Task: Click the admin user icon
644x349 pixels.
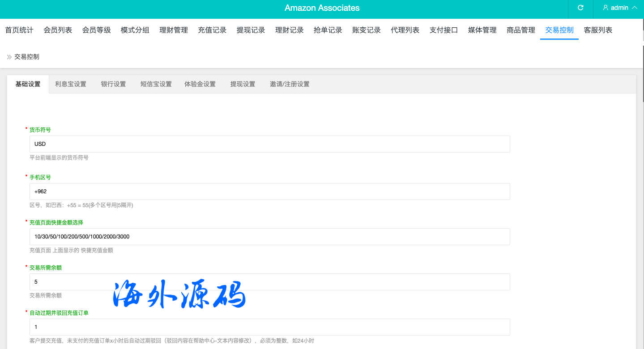Action: tap(606, 8)
